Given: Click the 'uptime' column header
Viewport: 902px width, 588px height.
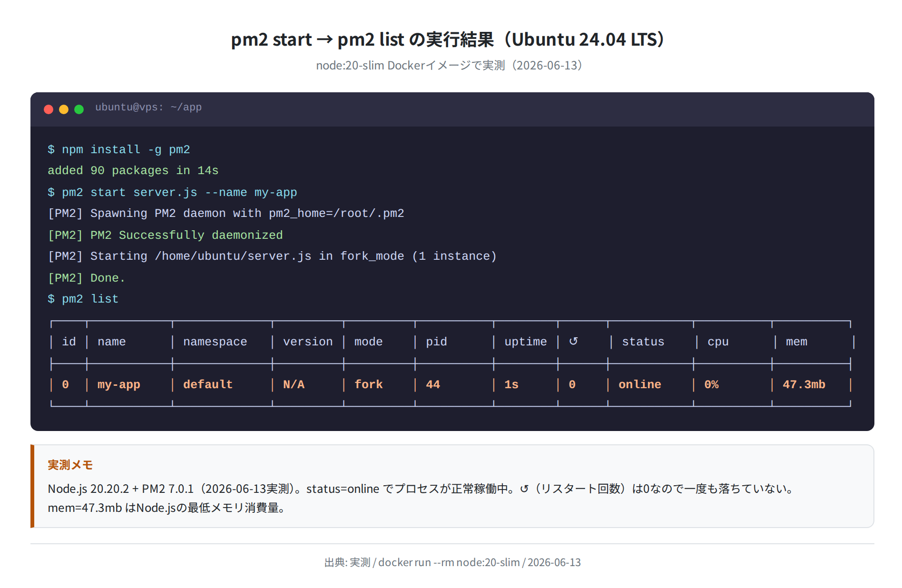Looking at the screenshot, I should [526, 342].
